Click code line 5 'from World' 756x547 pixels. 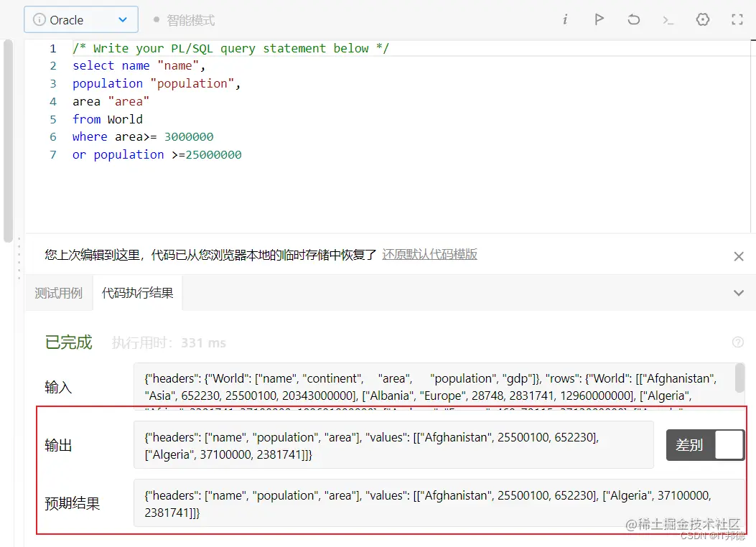click(x=108, y=119)
